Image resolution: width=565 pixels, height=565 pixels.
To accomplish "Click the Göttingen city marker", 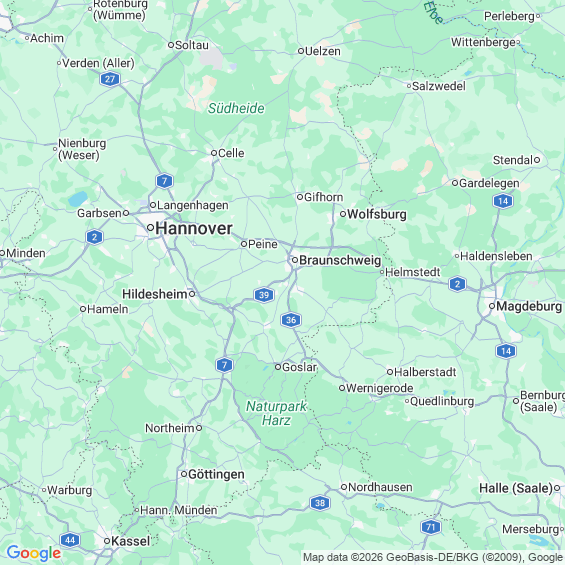I will click(x=184, y=474).
